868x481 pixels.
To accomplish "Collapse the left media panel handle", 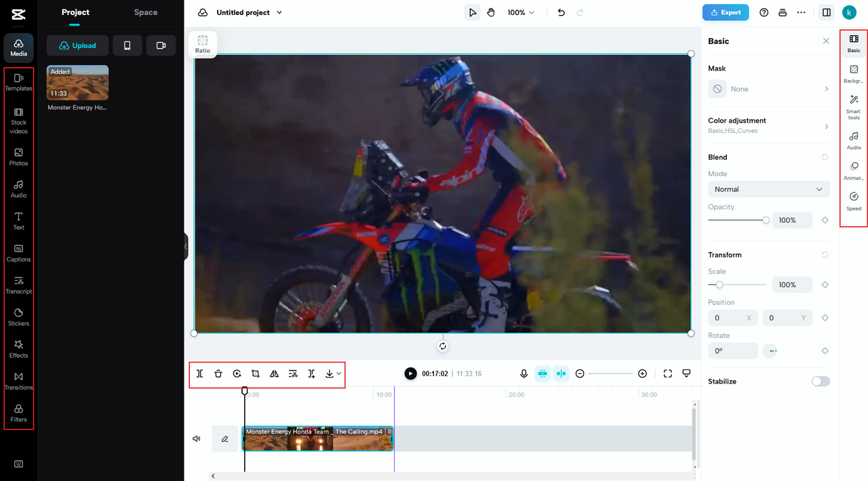I will [186, 247].
